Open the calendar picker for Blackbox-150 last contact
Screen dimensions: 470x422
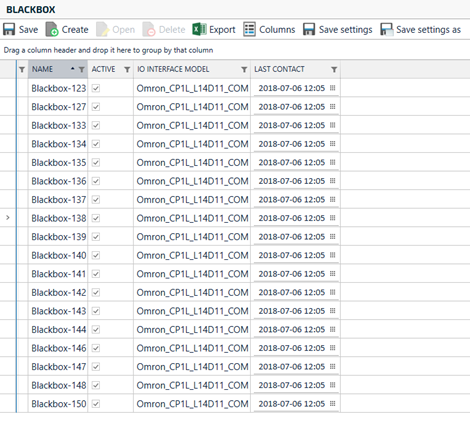coord(332,404)
